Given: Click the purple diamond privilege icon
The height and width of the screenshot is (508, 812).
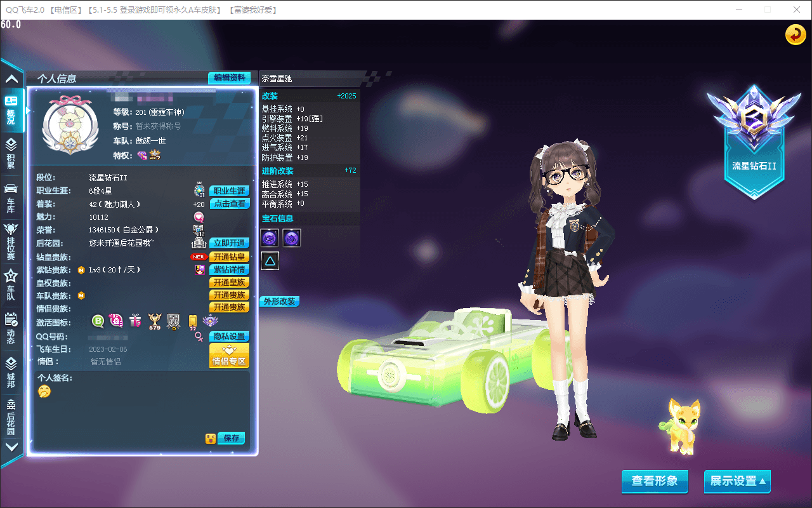Looking at the screenshot, I should point(142,155).
